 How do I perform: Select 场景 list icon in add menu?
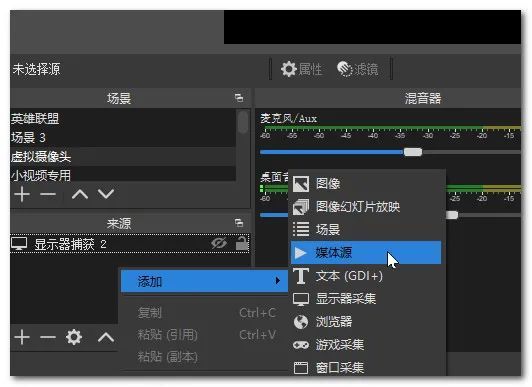click(301, 229)
